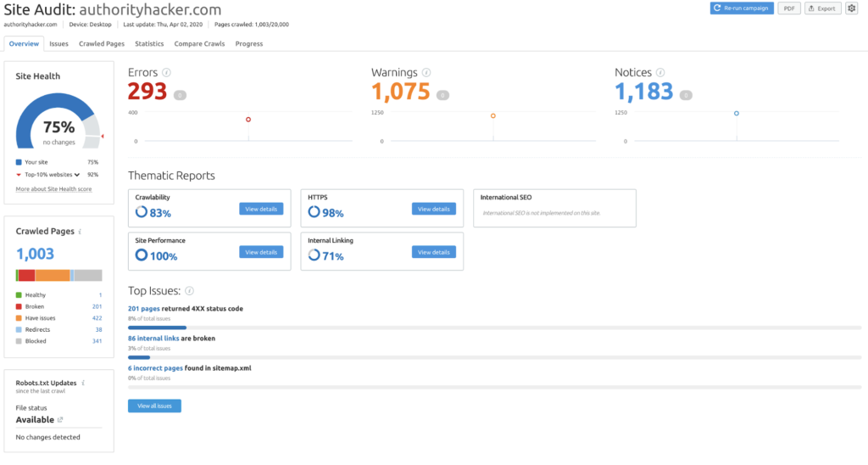Image resolution: width=868 pixels, height=465 pixels.
Task: Open the 6 incorrect pages link
Action: pyautogui.click(x=155, y=368)
